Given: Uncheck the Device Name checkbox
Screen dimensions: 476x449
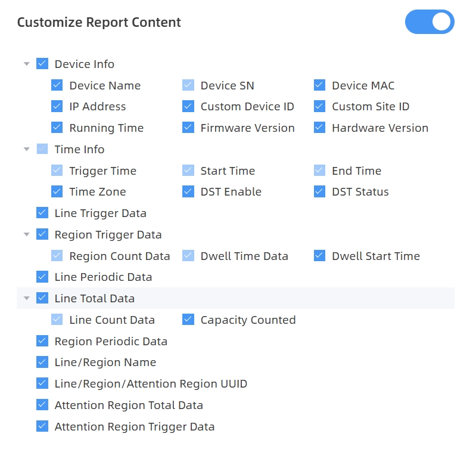Looking at the screenshot, I should click(x=57, y=85).
